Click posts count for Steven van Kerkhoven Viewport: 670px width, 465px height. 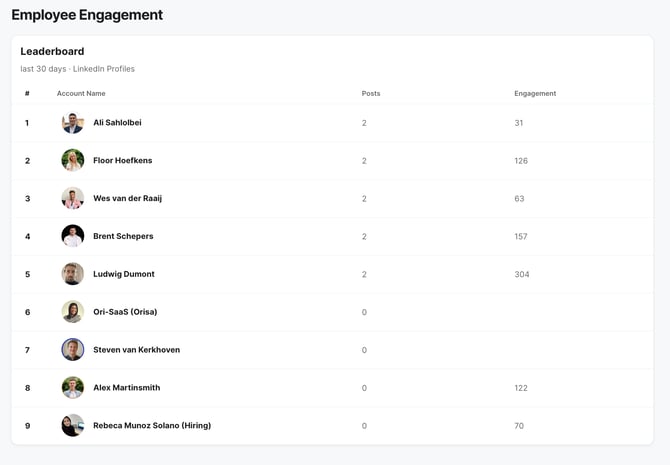pos(364,350)
